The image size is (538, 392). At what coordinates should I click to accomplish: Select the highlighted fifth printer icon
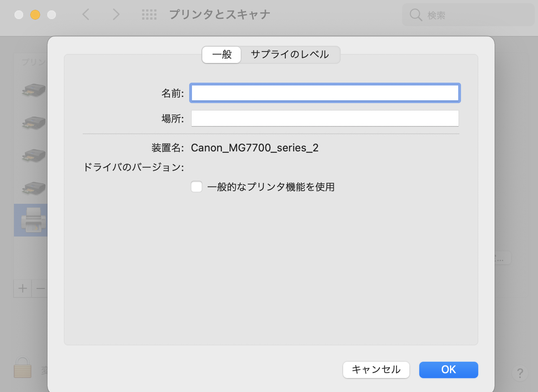click(x=34, y=220)
